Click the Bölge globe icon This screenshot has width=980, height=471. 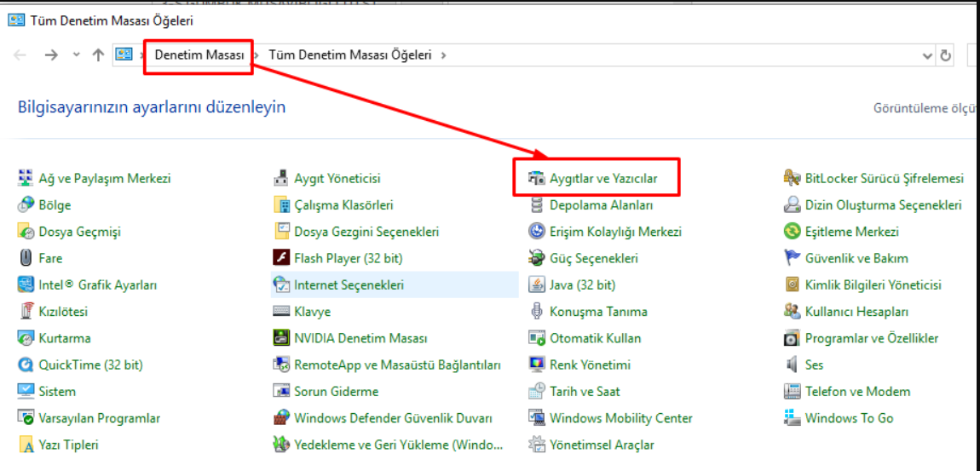[x=26, y=205]
